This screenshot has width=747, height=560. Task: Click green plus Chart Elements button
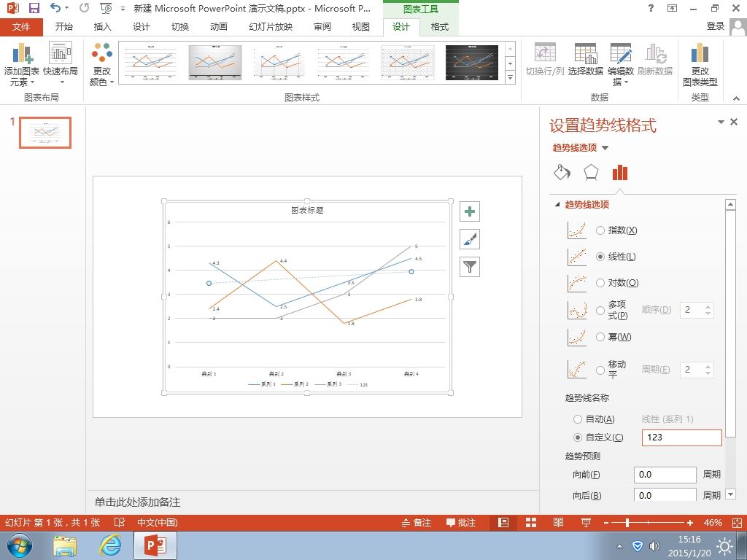pos(470,211)
